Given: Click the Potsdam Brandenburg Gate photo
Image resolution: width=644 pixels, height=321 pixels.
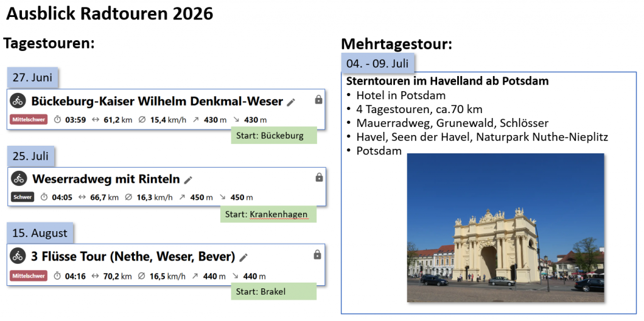Looking at the screenshot, I should coord(505,227).
